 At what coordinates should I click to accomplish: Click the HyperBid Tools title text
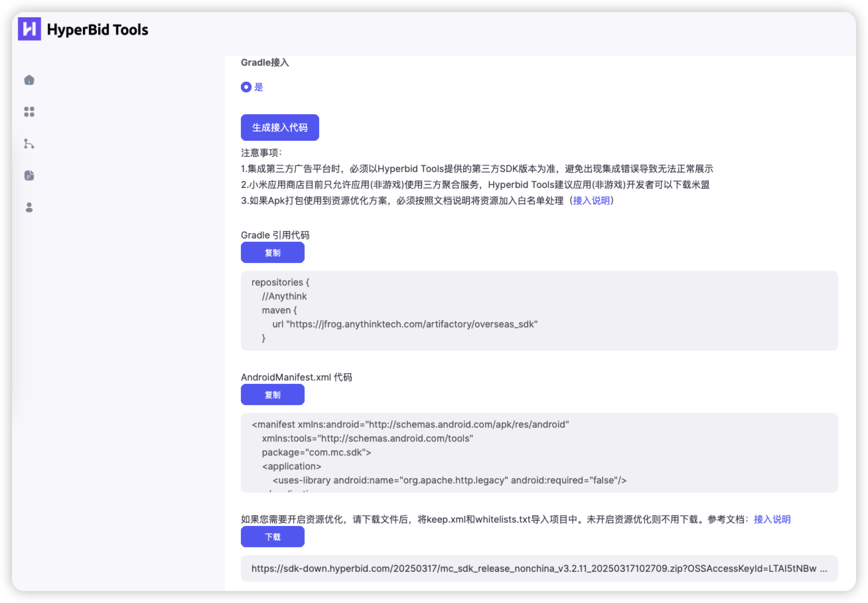(x=98, y=30)
